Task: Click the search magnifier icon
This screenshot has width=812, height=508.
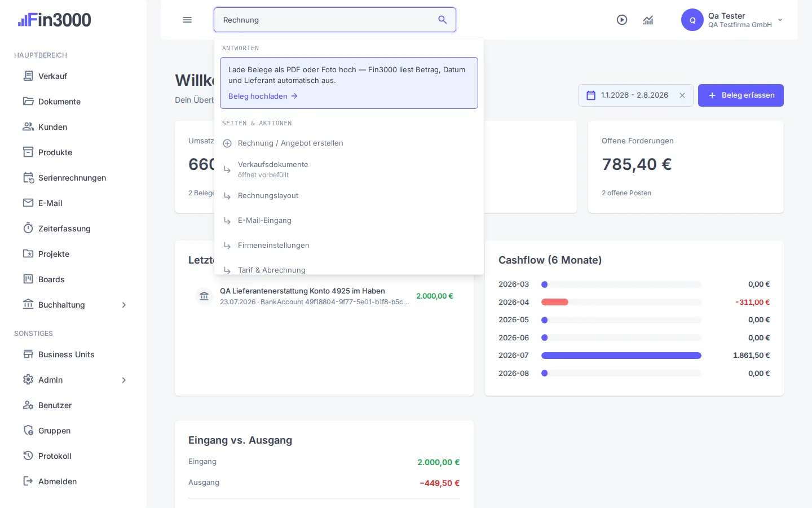Action: click(443, 20)
